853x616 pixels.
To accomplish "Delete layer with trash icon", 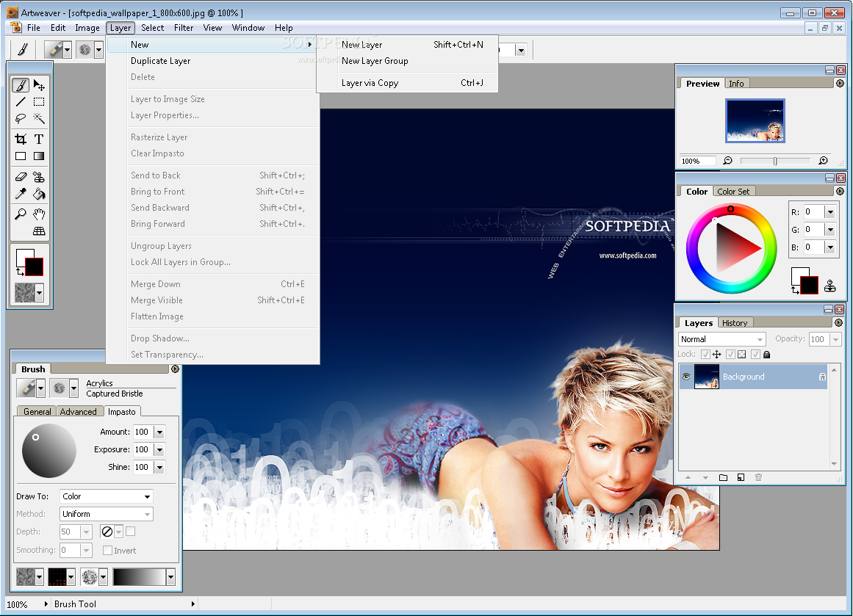I will pos(758,477).
